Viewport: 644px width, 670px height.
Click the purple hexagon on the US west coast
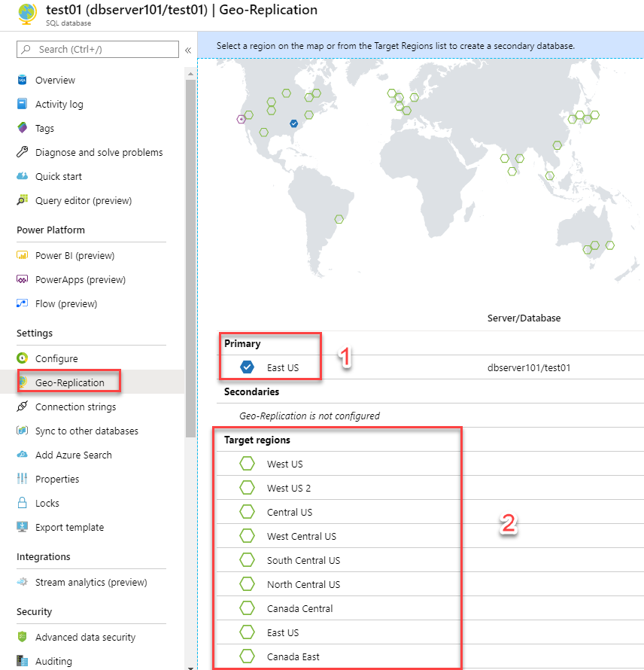click(x=241, y=119)
